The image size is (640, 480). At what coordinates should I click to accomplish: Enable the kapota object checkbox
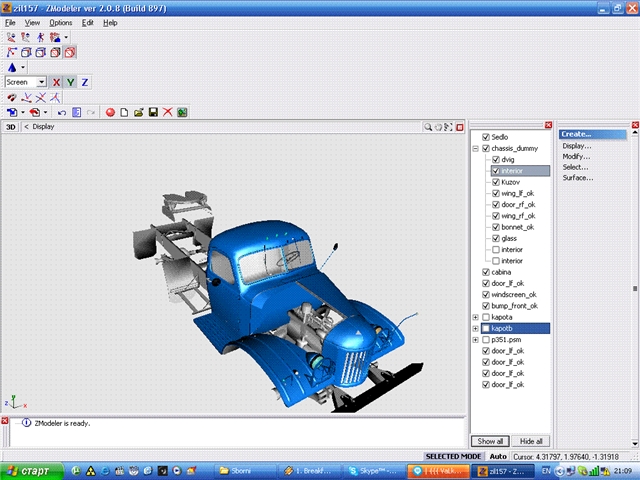tap(486, 317)
